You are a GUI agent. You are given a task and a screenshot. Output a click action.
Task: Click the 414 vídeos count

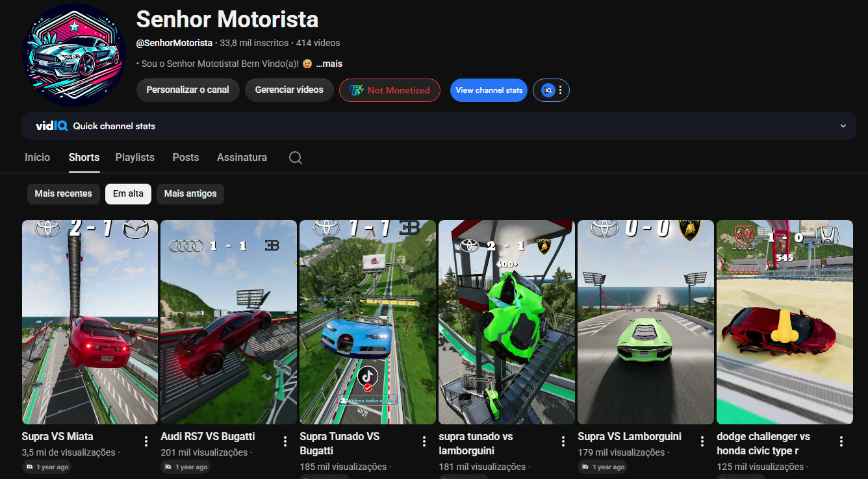(x=318, y=43)
